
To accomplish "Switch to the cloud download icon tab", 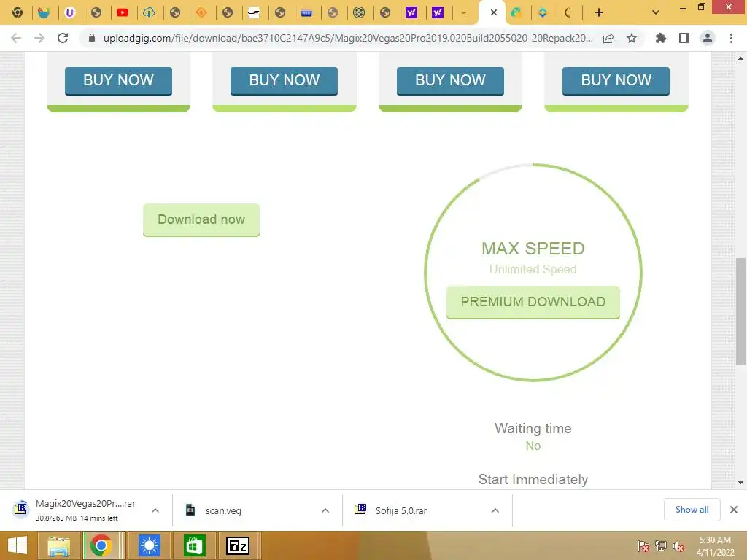I will point(149,12).
